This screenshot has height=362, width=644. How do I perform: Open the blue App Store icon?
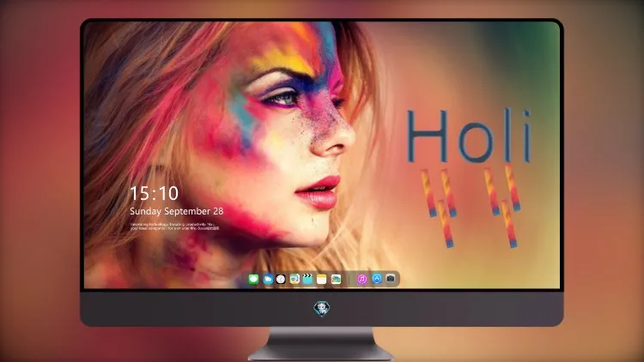(x=377, y=279)
